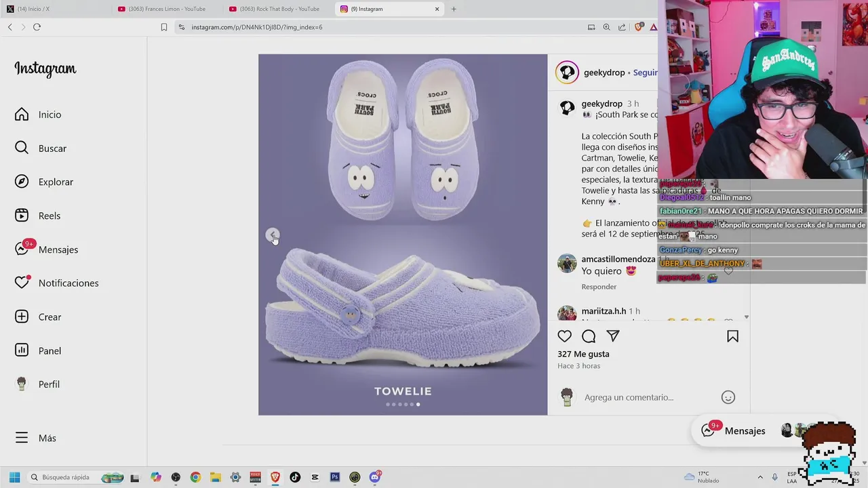
Task: Open File Explorer from taskbar
Action: point(215,477)
